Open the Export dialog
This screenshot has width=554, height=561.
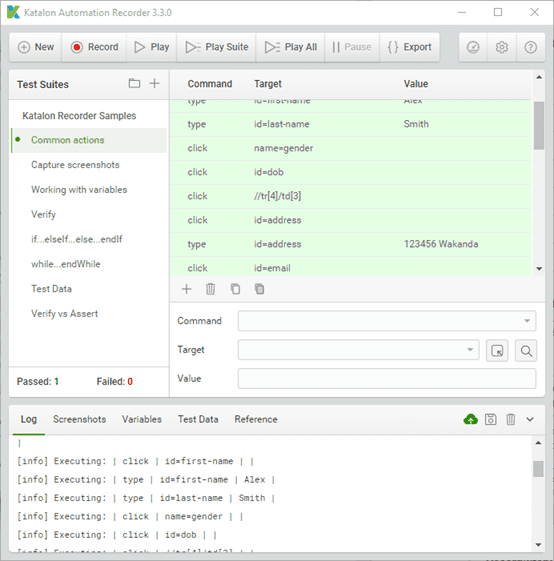click(410, 47)
